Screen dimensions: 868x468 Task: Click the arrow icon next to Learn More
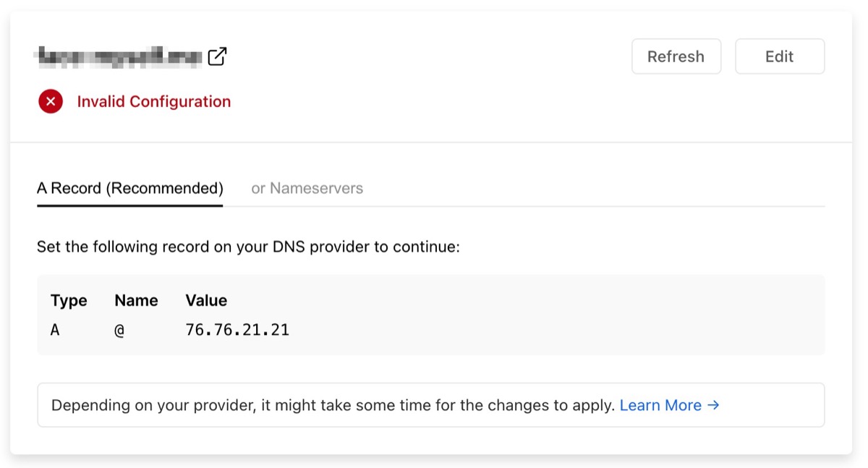point(714,405)
